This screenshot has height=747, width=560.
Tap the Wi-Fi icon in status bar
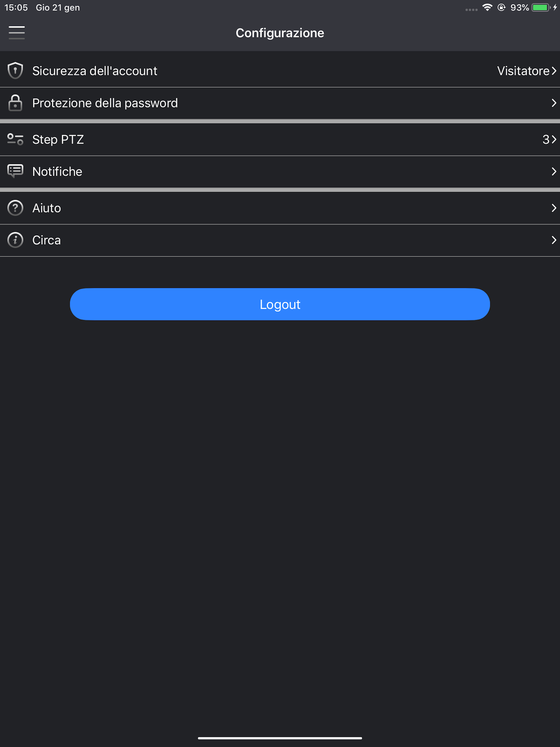pos(487,7)
